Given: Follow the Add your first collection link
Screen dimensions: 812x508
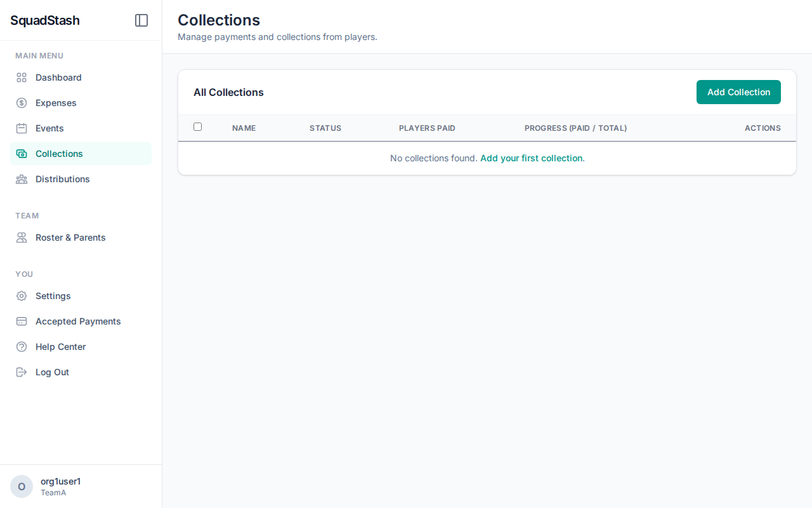Looking at the screenshot, I should (x=532, y=158).
